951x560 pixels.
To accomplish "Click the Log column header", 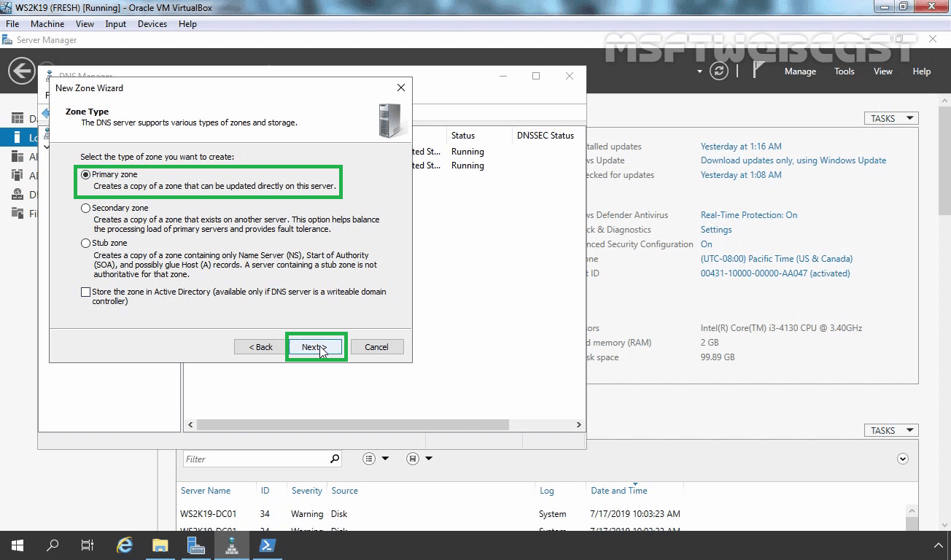I will [x=546, y=491].
